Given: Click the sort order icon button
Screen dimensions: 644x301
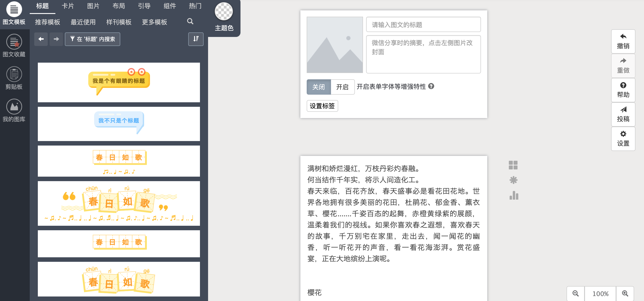Looking at the screenshot, I should 196,39.
